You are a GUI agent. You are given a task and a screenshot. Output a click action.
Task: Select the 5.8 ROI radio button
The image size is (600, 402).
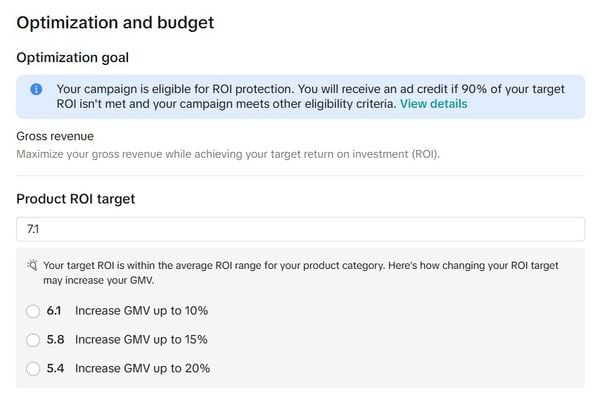click(x=33, y=340)
